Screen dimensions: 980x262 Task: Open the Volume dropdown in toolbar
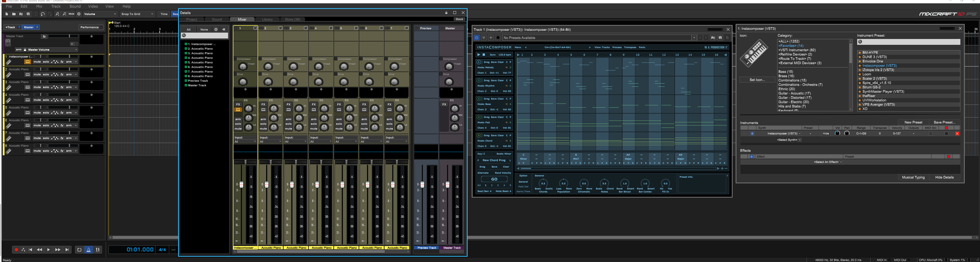coord(100,14)
